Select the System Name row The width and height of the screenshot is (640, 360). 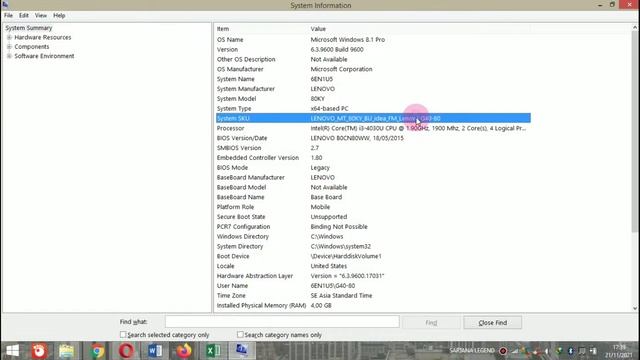coord(373,79)
